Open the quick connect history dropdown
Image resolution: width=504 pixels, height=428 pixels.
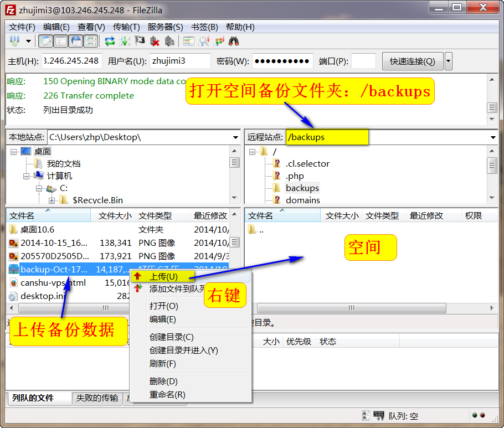point(449,61)
